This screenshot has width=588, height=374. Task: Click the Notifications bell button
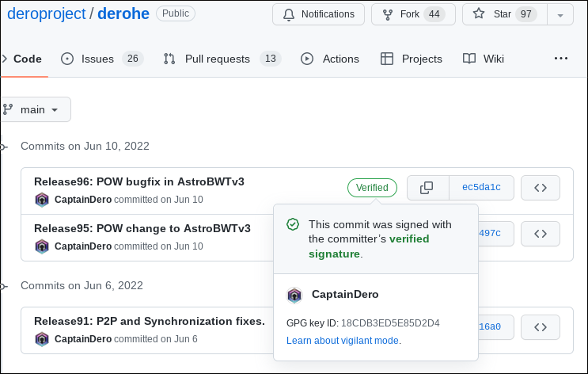[x=318, y=14]
